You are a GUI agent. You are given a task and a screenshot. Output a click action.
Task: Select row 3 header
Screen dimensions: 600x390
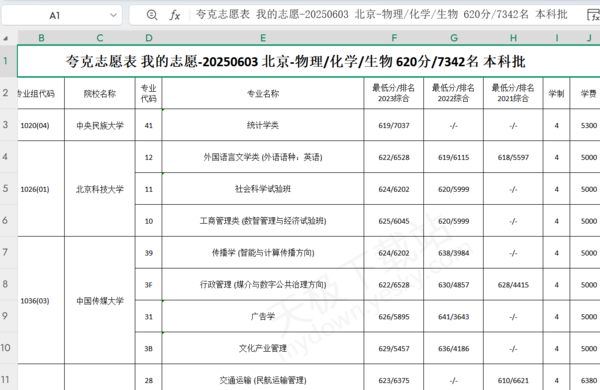8,125
